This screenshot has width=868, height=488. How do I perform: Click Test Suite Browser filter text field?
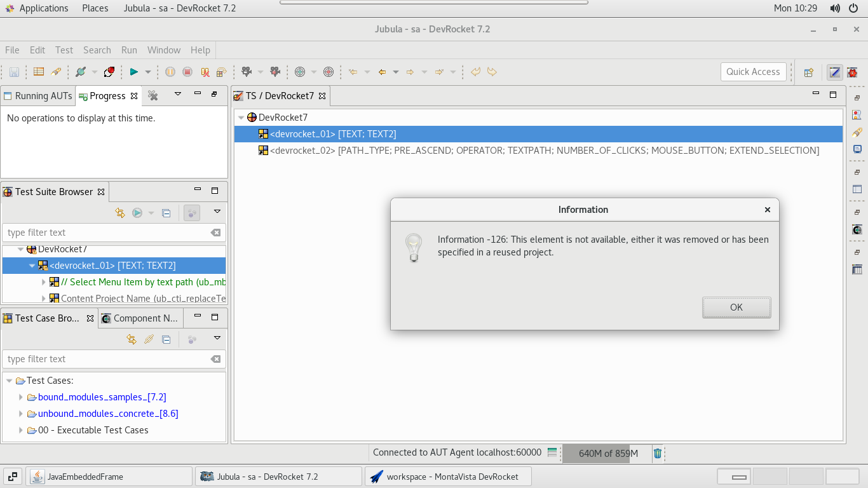pos(105,233)
